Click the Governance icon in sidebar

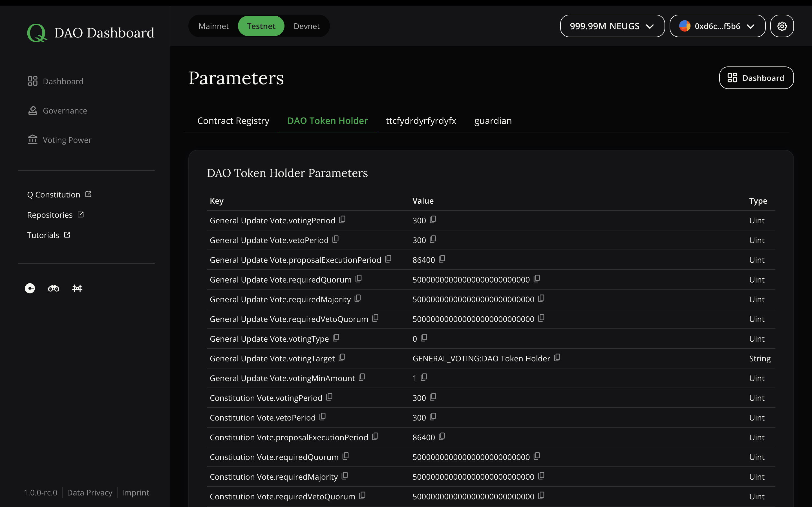[32, 110]
